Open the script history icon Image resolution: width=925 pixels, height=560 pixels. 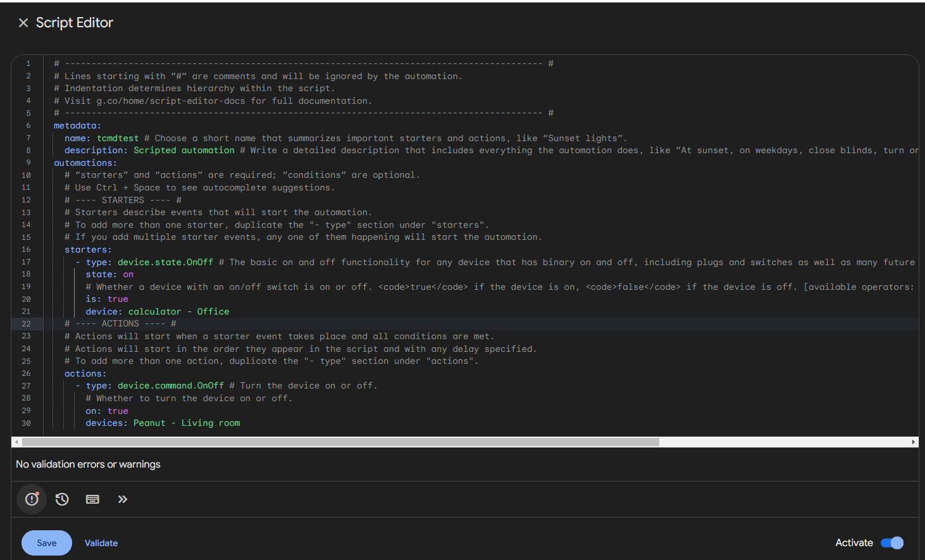(x=62, y=499)
